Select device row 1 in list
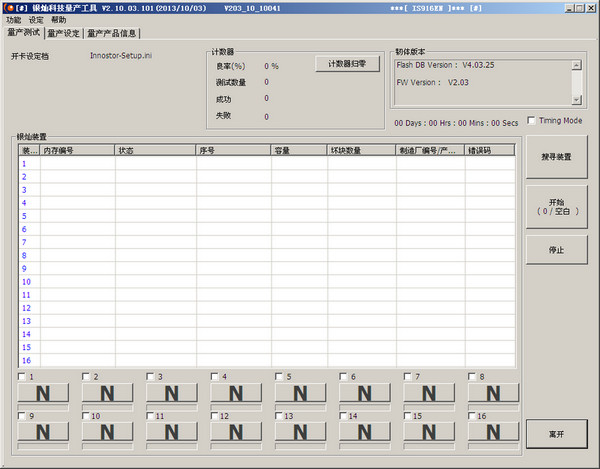Image resolution: width=600 pixels, height=469 pixels. pyautogui.click(x=267, y=164)
